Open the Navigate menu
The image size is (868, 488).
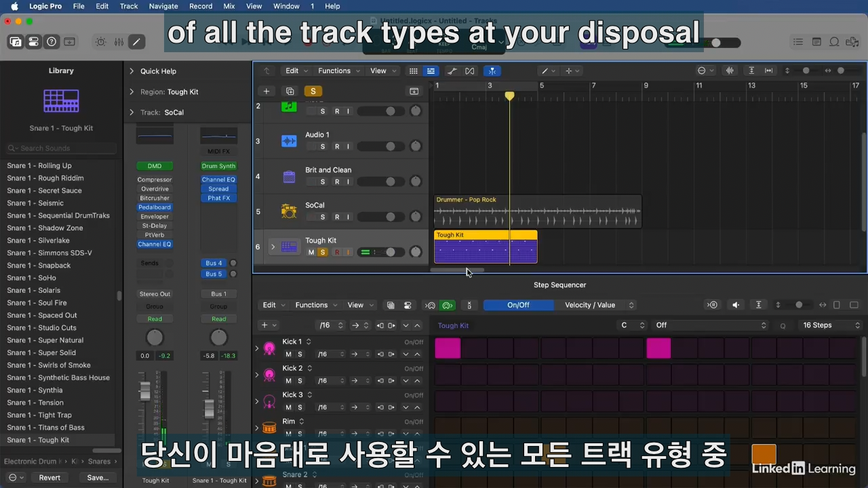163,6
